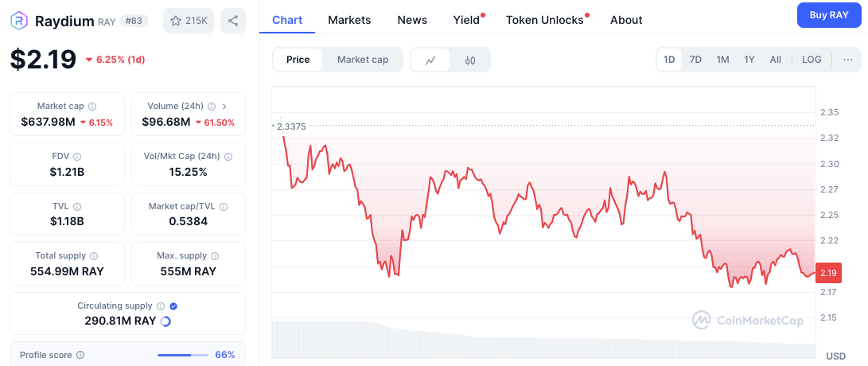The width and height of the screenshot is (868, 366).
Task: Click the Market cap info icon
Action: [92, 107]
